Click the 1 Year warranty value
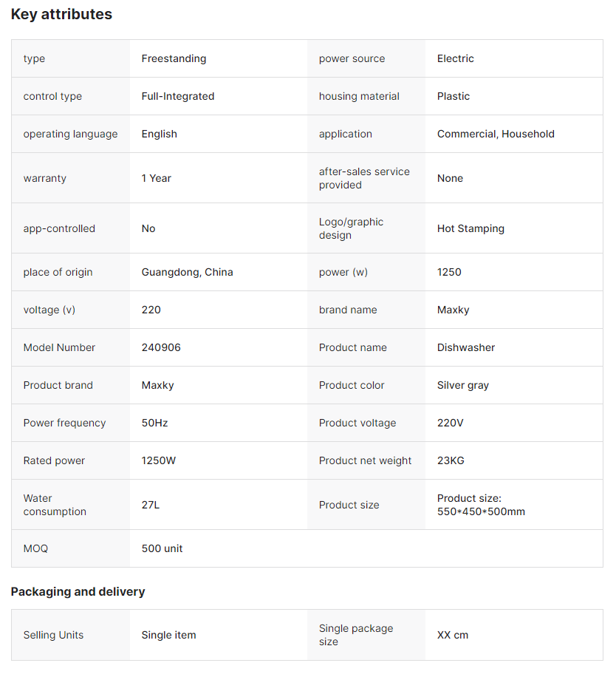The height and width of the screenshot is (677, 616). pyautogui.click(x=156, y=178)
